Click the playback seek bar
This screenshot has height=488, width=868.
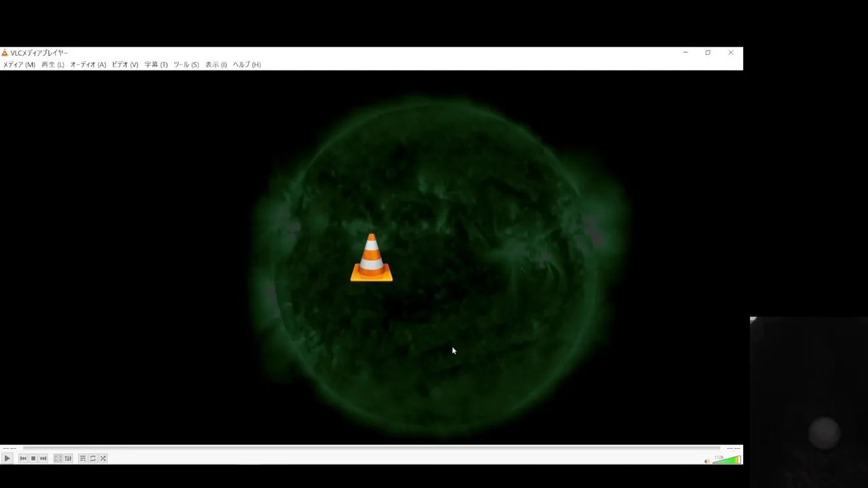pos(371,448)
